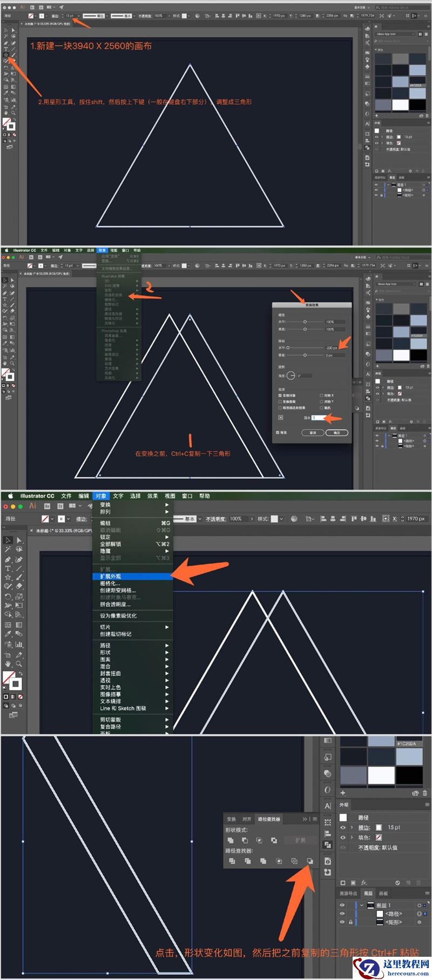Enable the 对称 X checkbox
The image size is (432, 980).
coord(321,395)
